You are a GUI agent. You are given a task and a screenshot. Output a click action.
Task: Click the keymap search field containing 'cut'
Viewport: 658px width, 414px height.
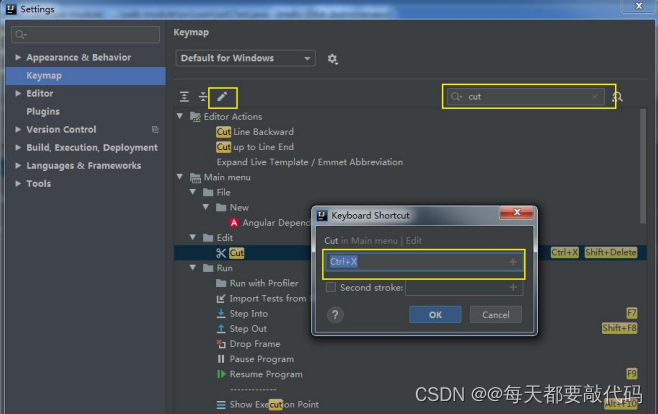click(x=525, y=97)
